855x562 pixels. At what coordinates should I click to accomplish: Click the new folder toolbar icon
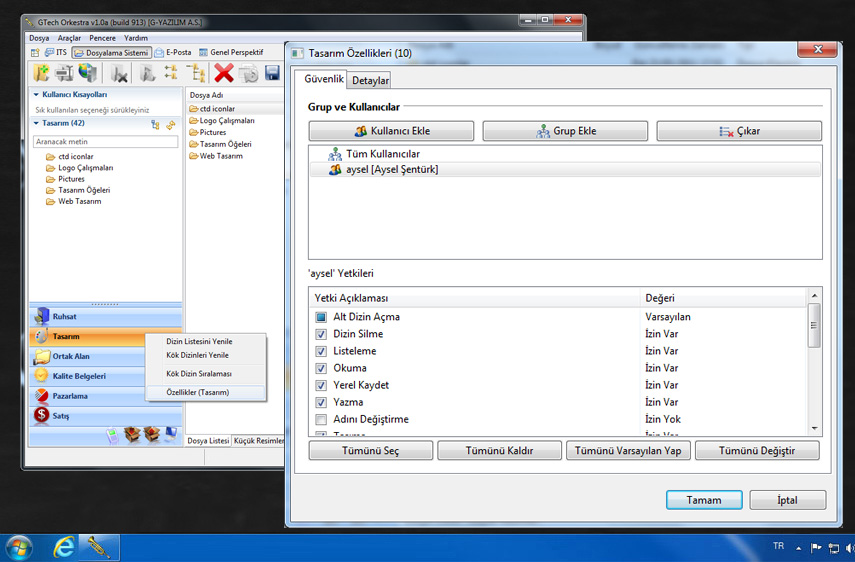point(41,73)
